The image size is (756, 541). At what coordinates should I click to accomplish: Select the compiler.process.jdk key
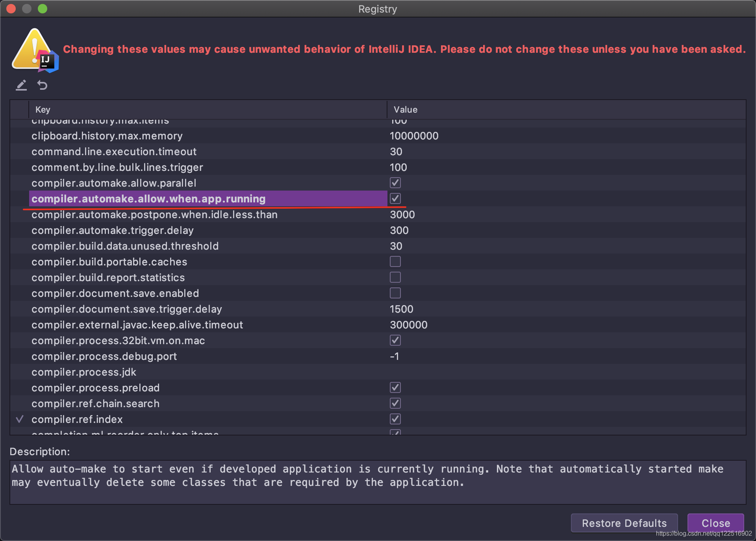click(83, 372)
